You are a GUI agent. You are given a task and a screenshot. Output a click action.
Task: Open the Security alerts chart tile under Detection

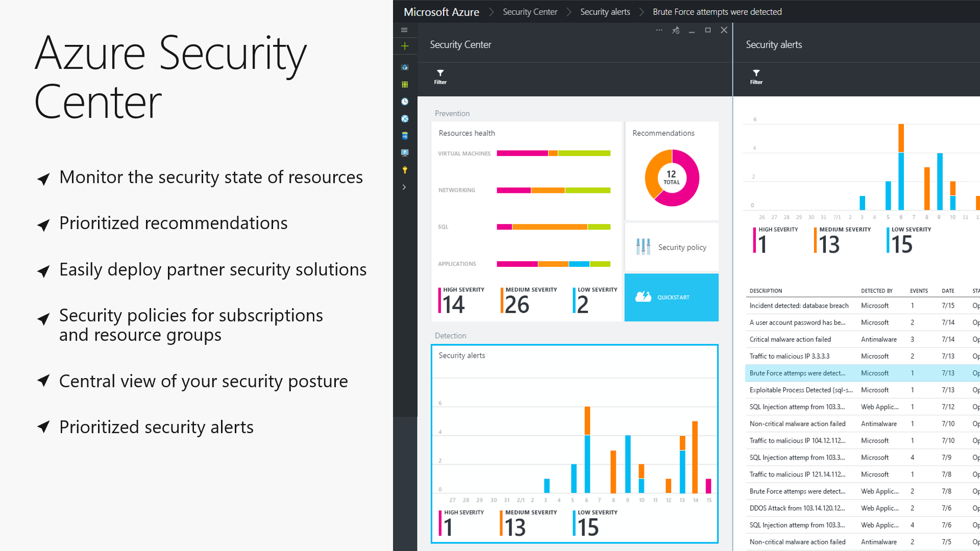pos(575,444)
